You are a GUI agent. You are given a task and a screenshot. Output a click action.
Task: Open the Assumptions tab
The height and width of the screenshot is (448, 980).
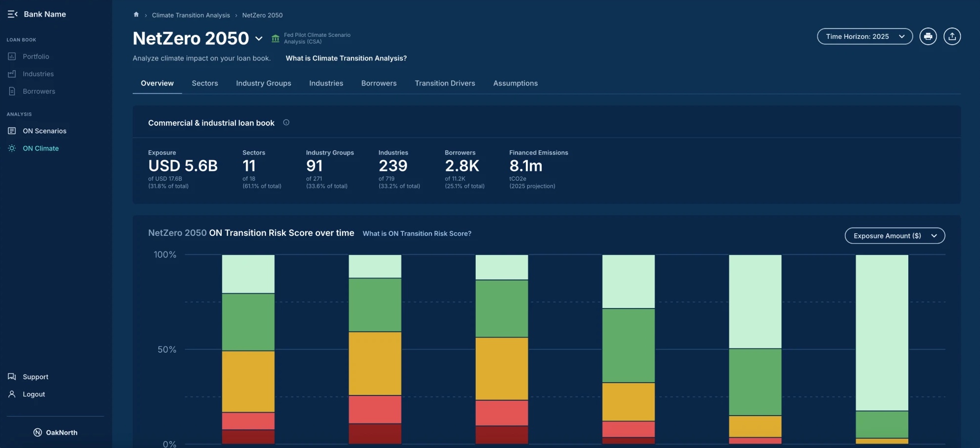516,83
